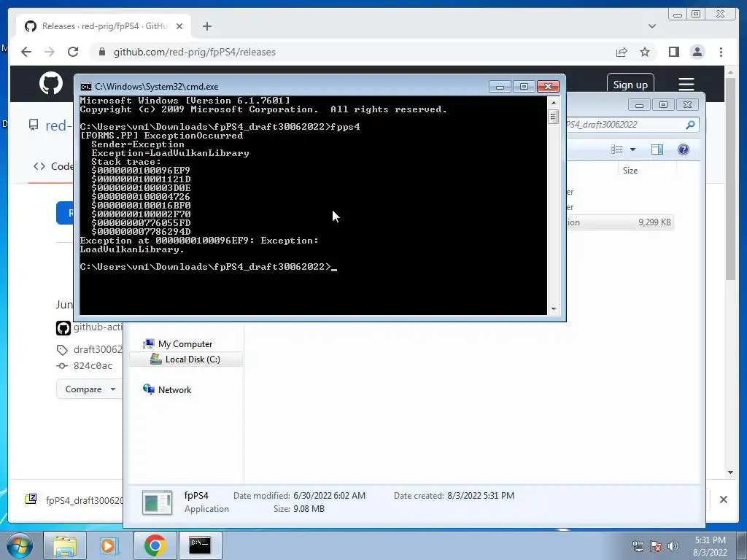Click the cmd window scroll-down arrow
This screenshot has height=560, width=747.
tap(553, 308)
